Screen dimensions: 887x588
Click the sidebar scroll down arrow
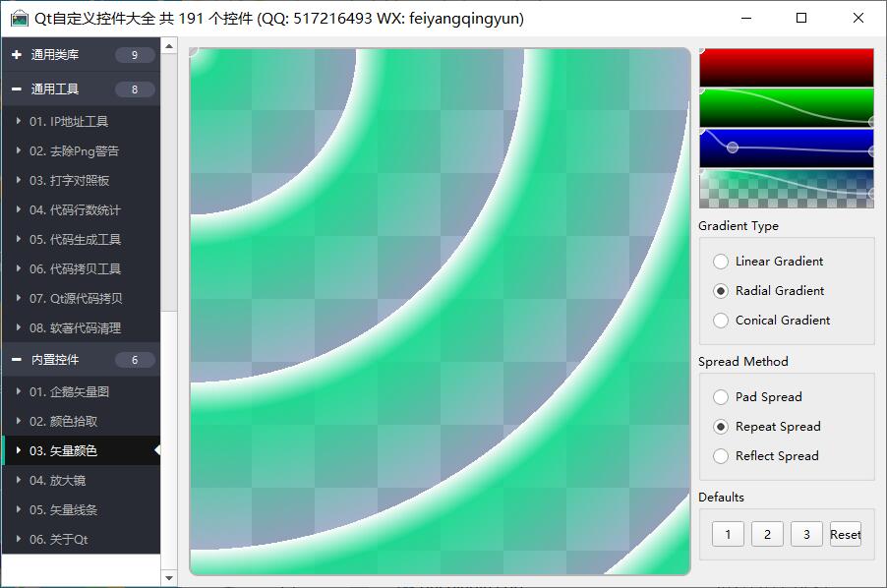[x=168, y=578]
